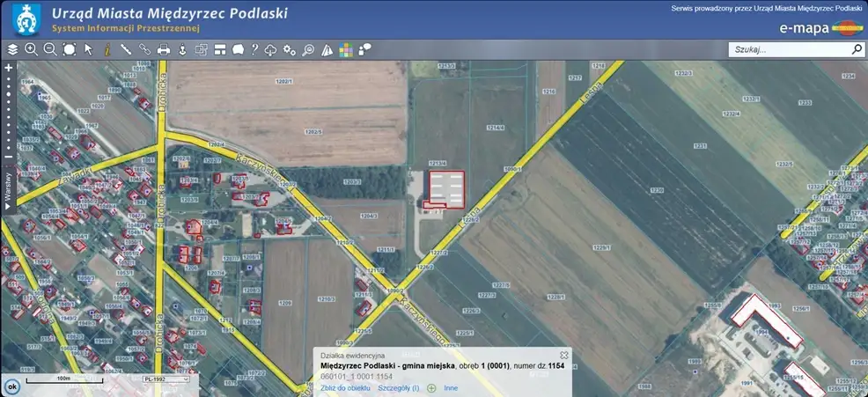Select the zoom in magnifier tool
The width and height of the screenshot is (868, 397).
[31, 50]
